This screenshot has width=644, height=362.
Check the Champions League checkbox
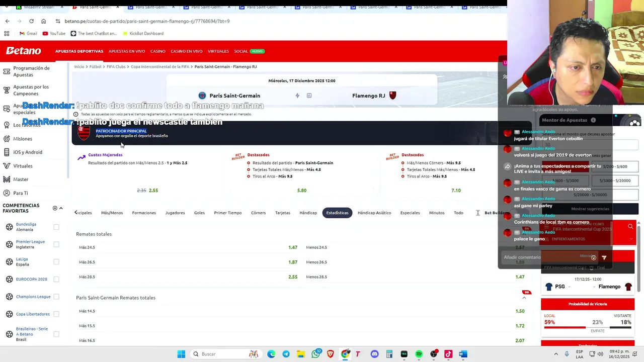tap(56, 297)
